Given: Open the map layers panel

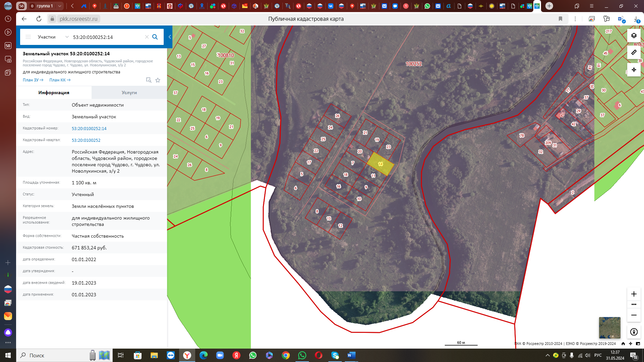Looking at the screenshot, I should click(634, 36).
